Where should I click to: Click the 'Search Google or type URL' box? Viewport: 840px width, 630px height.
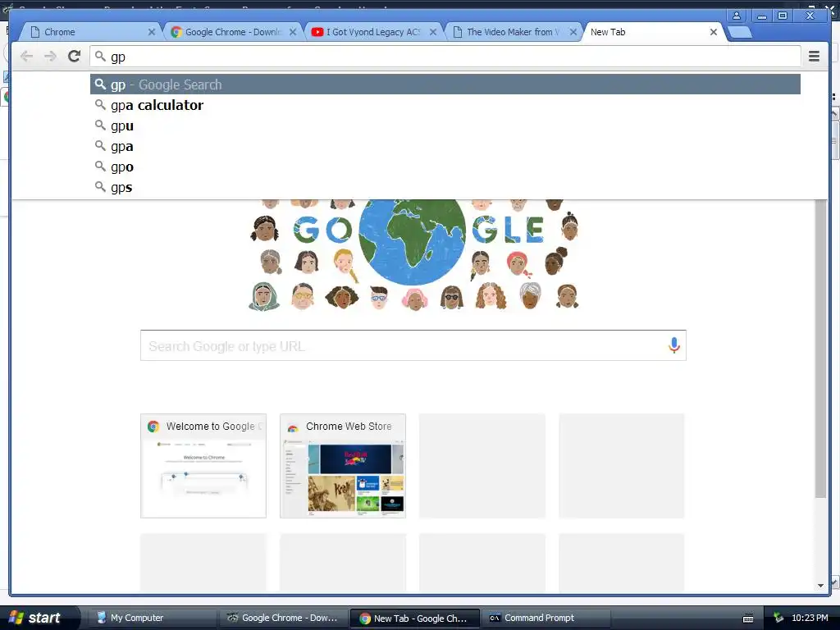[413, 345]
